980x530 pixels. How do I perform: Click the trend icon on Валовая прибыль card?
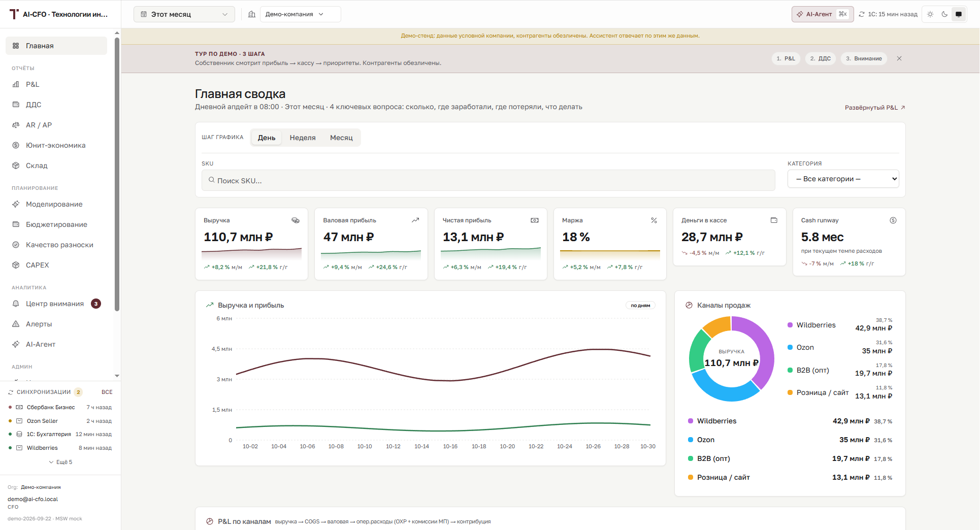pos(415,220)
